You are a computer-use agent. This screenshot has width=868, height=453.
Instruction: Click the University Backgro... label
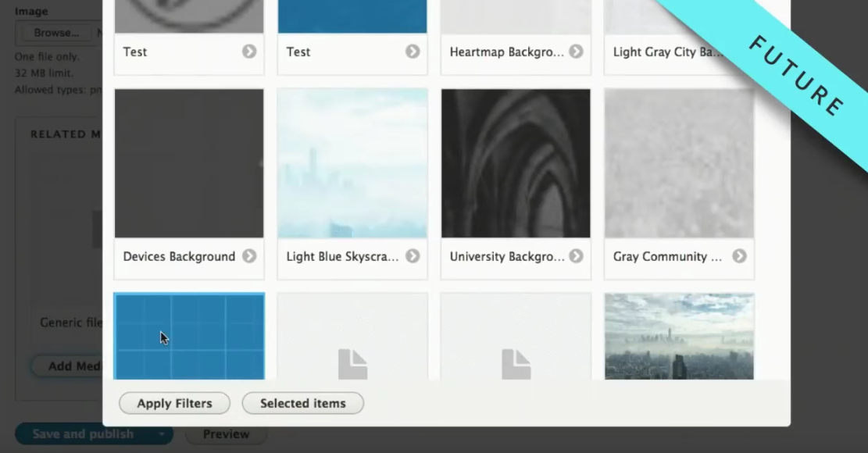pyautogui.click(x=507, y=257)
